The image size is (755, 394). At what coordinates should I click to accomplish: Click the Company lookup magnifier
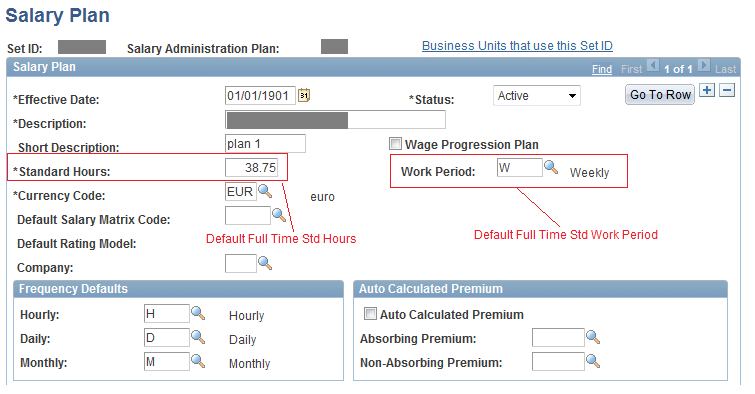tap(265, 263)
